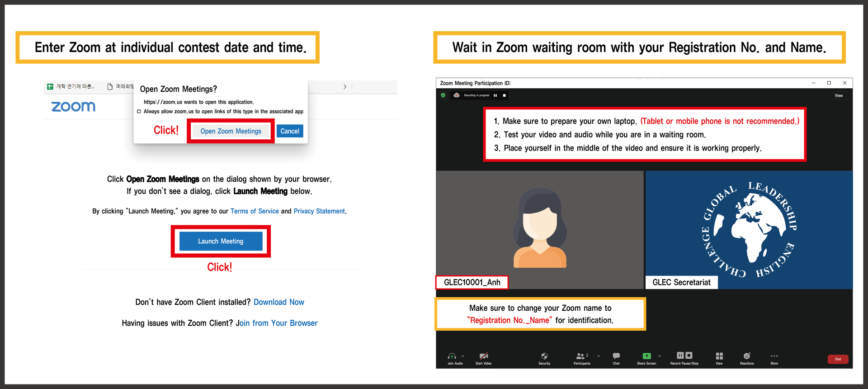Close the Zoom Meeting window
The image size is (868, 389).
coord(844,83)
